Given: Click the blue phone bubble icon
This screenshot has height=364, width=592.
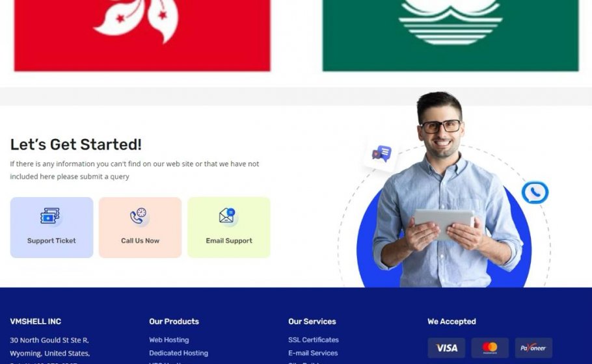Looking at the screenshot, I should point(535,192).
